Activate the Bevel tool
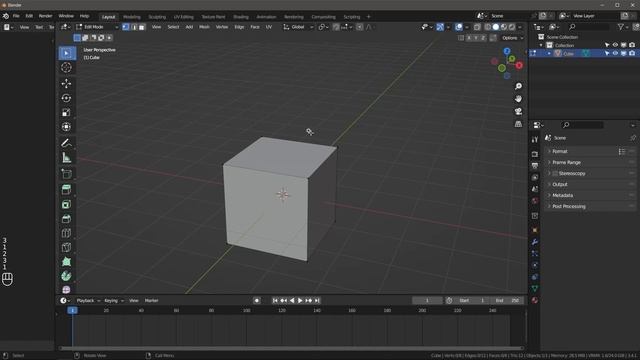This screenshot has width=640, height=360. coord(66,219)
